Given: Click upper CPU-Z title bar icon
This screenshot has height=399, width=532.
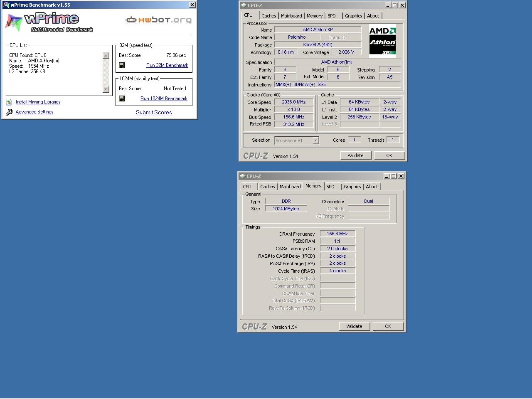Looking at the screenshot, I should [243, 5].
